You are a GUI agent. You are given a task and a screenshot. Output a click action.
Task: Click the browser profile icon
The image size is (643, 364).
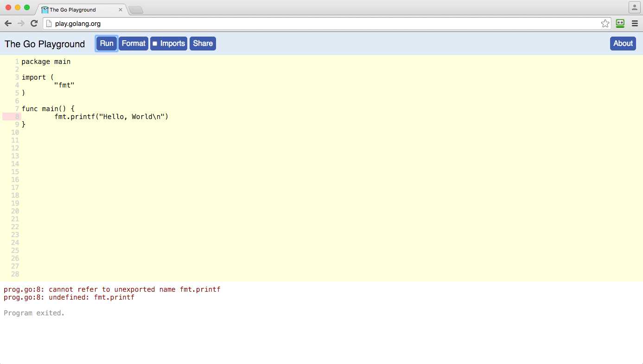634,7
